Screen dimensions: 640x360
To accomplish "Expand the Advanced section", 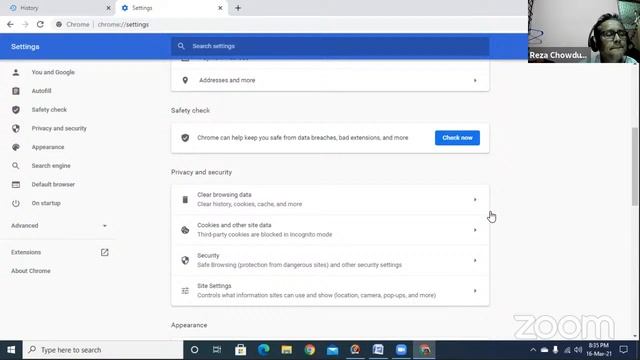I will point(59,226).
